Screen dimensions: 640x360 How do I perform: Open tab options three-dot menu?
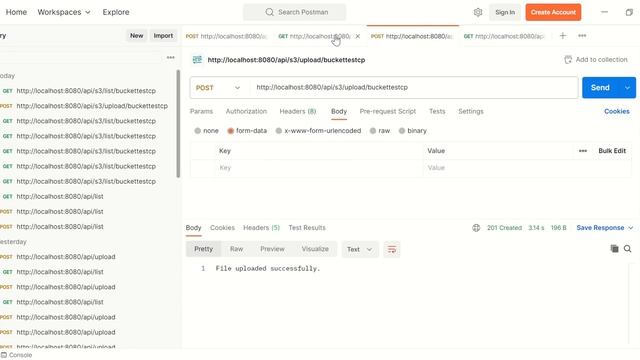[x=582, y=36]
